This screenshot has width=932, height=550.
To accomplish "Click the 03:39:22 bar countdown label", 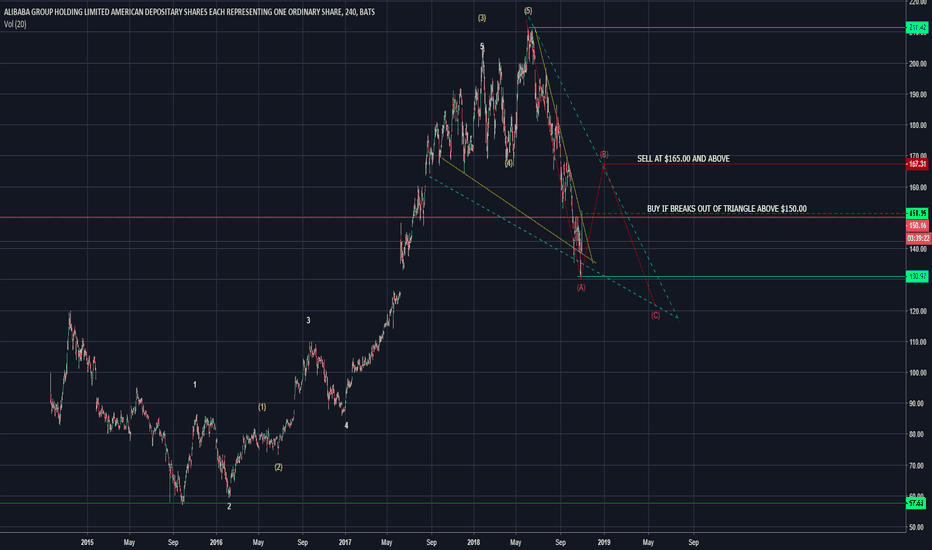I will click(917, 238).
